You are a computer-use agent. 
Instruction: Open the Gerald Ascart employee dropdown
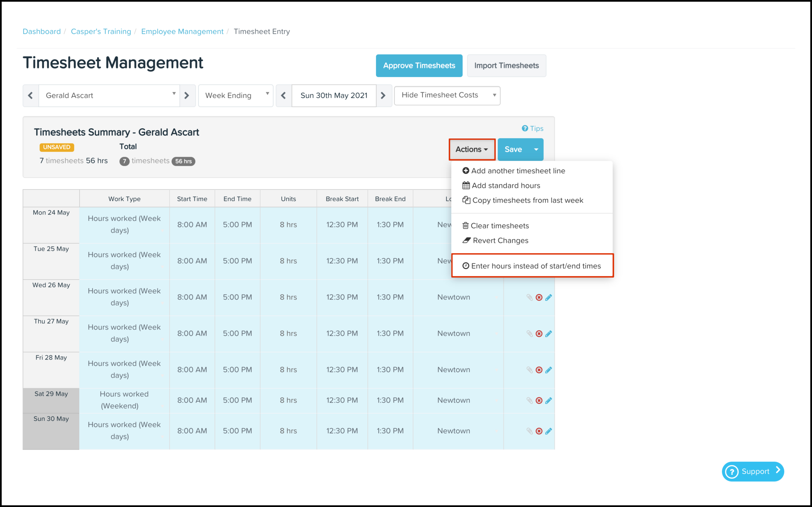pyautogui.click(x=109, y=95)
